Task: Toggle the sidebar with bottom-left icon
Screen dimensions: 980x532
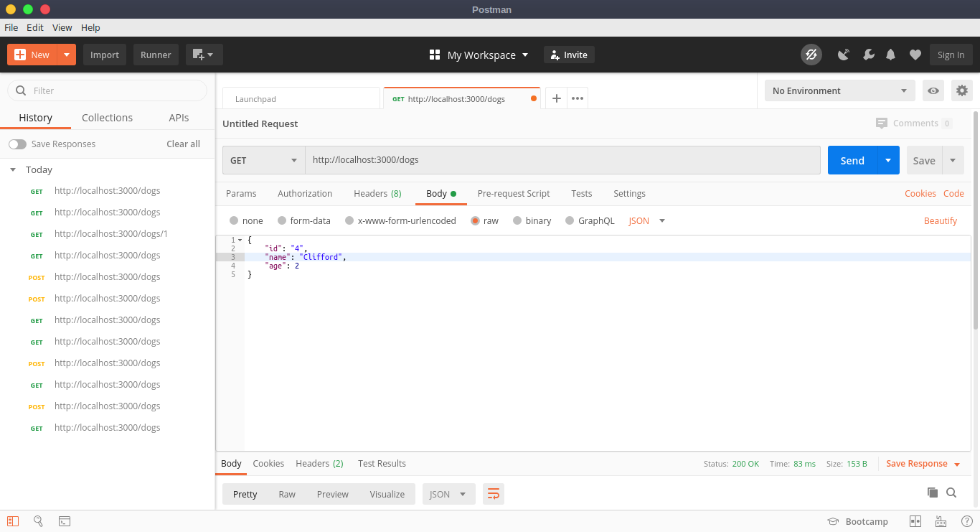Action: (13, 521)
